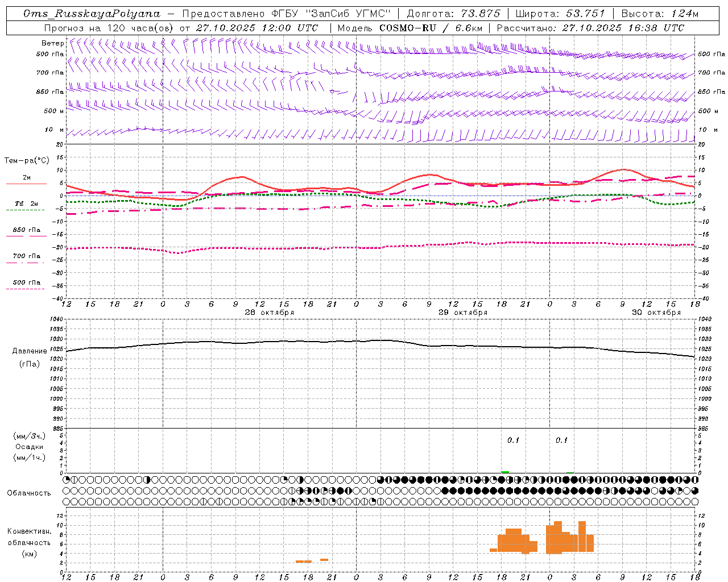Click the '(мм/3ч.)' precipitation unit label
This screenshot has width=728, height=582.
pyautogui.click(x=29, y=436)
